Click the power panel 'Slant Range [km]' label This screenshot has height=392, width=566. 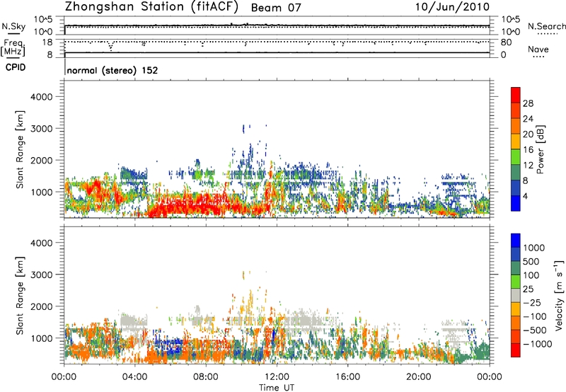(x=20, y=149)
